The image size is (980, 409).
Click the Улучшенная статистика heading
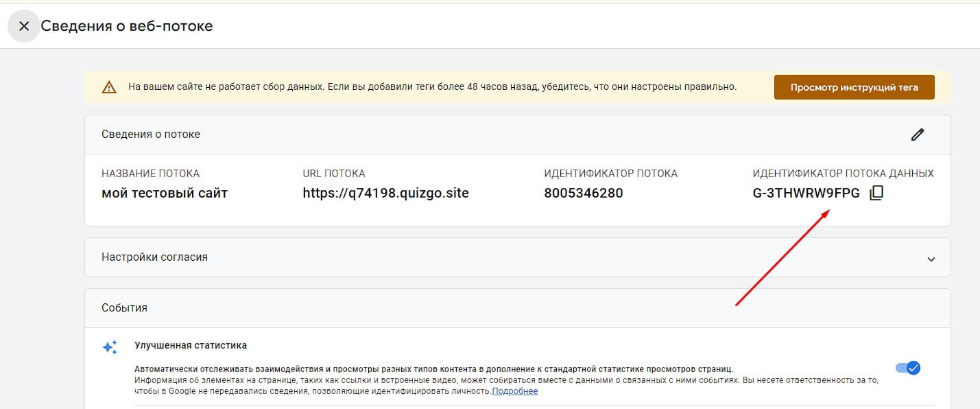click(191, 346)
